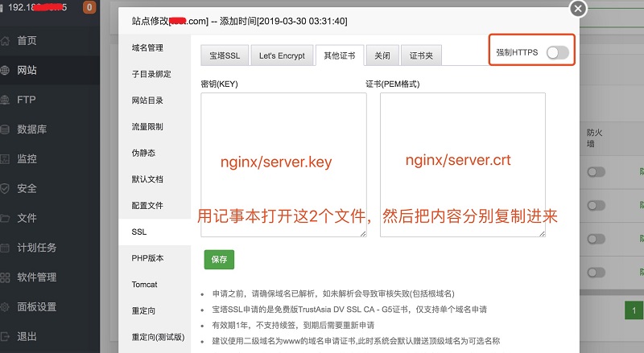The width and height of the screenshot is (644, 353).
Task: Open 网站目录 settings
Action: 155,101
